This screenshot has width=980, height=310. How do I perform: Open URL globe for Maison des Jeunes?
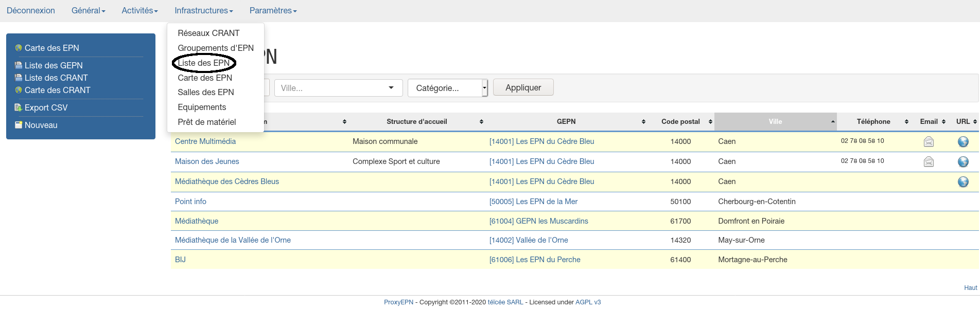tap(963, 161)
